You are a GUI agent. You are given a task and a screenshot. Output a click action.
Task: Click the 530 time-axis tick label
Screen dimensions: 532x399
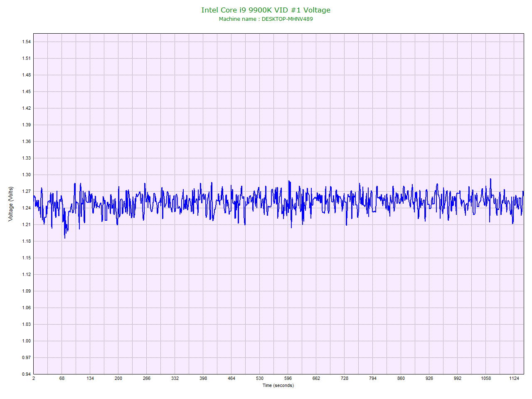pyautogui.click(x=260, y=378)
